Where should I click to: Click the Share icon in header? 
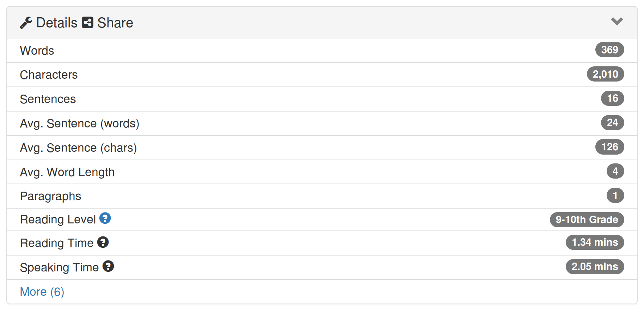tap(87, 23)
